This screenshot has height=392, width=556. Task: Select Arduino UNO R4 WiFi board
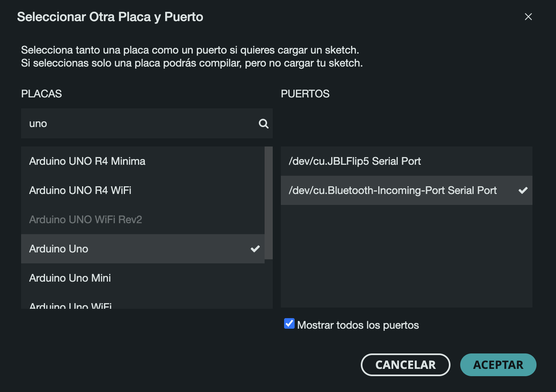[80, 190]
